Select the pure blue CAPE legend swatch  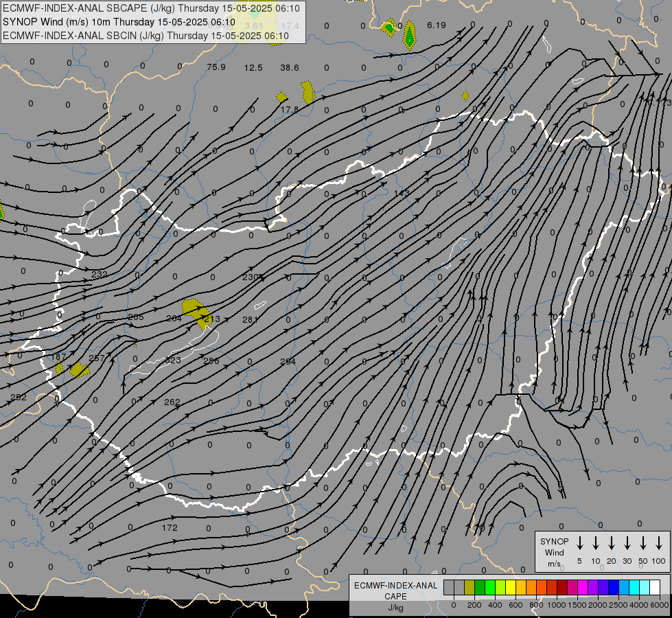614,587
